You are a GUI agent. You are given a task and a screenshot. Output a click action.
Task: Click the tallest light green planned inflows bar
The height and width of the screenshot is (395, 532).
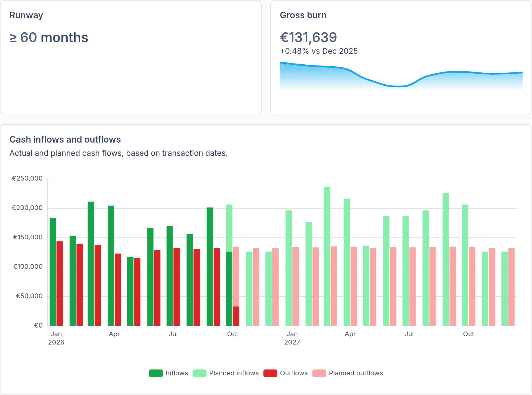click(x=327, y=256)
